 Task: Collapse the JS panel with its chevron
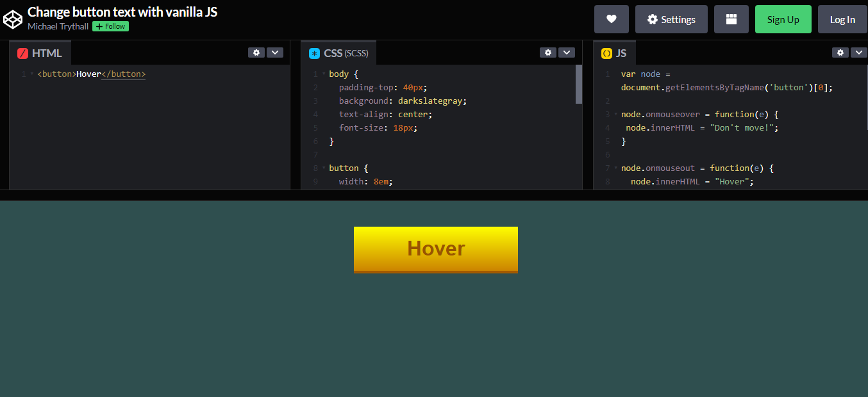coord(859,53)
